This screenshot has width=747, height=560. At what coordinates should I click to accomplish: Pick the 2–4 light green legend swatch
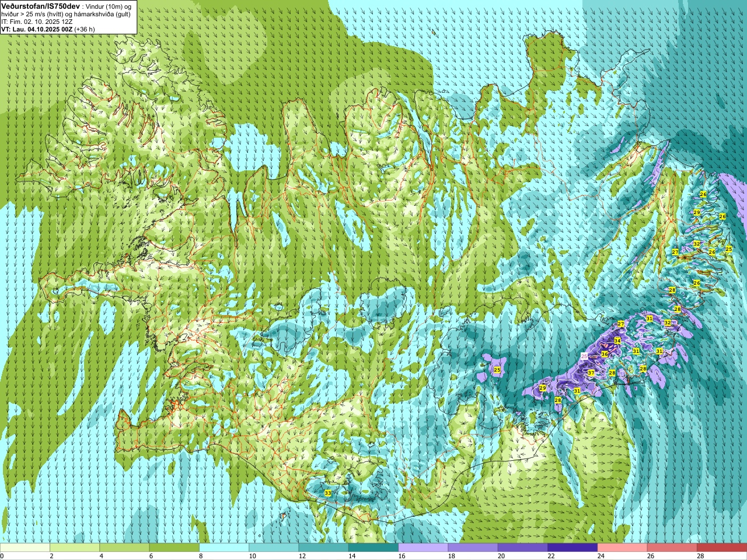pos(75,548)
